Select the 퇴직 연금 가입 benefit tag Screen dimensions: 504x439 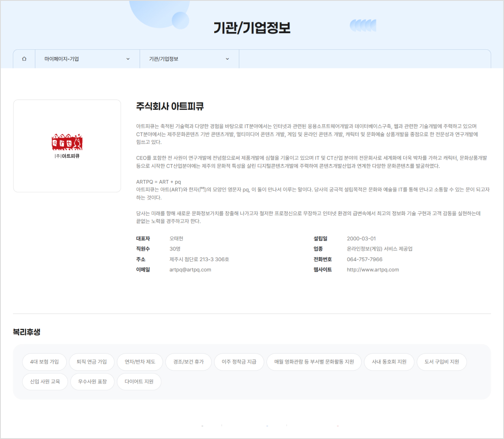pyautogui.click(x=92, y=362)
